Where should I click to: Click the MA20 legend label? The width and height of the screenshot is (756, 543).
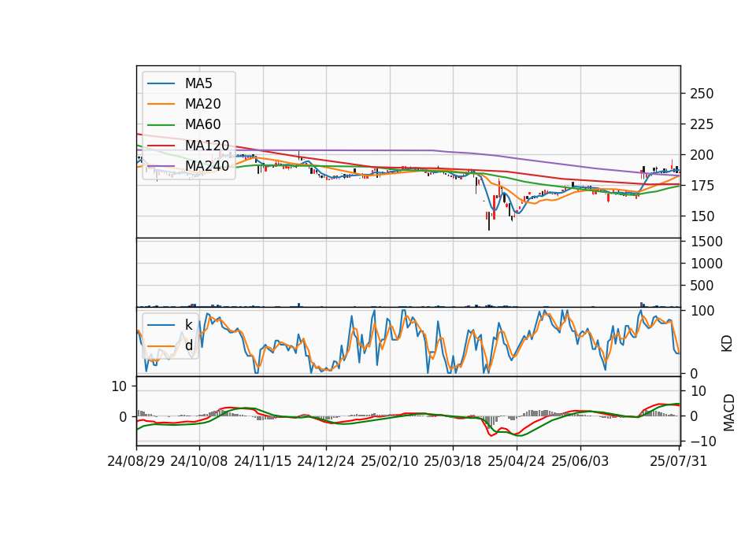click(x=203, y=104)
